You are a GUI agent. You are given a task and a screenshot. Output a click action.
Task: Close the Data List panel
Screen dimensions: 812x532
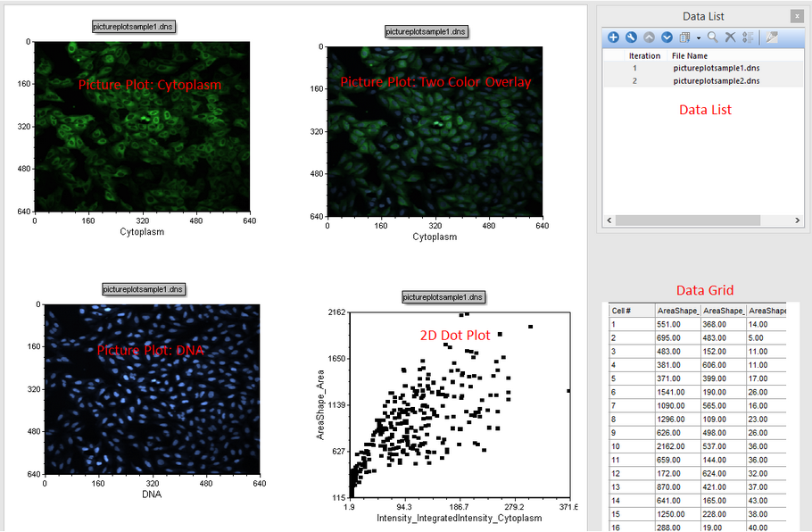coord(796,16)
